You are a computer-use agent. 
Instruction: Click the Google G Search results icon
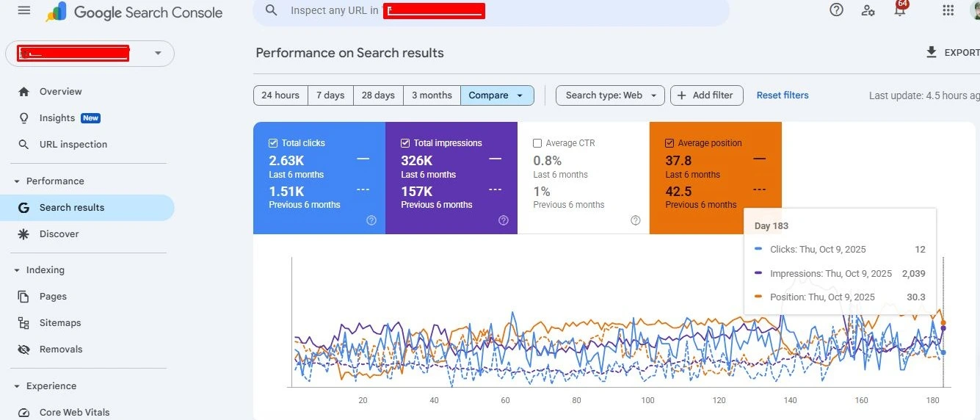tap(24, 208)
